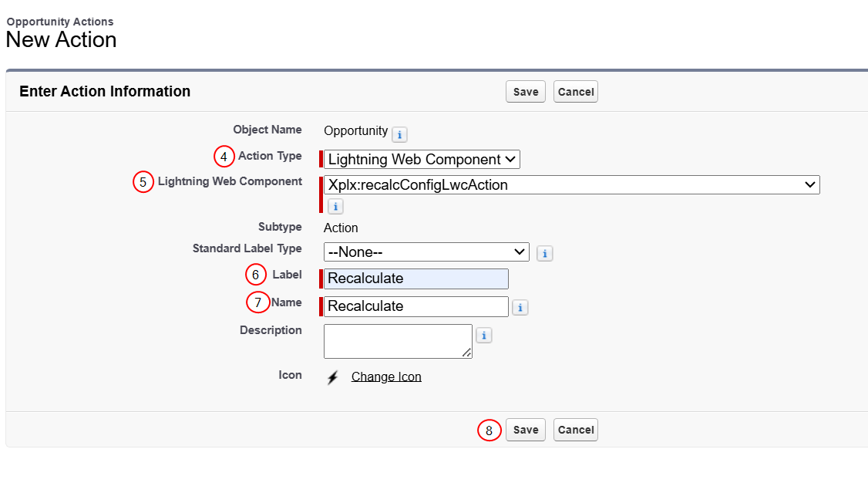Click the Enter Action Information heading

105,91
